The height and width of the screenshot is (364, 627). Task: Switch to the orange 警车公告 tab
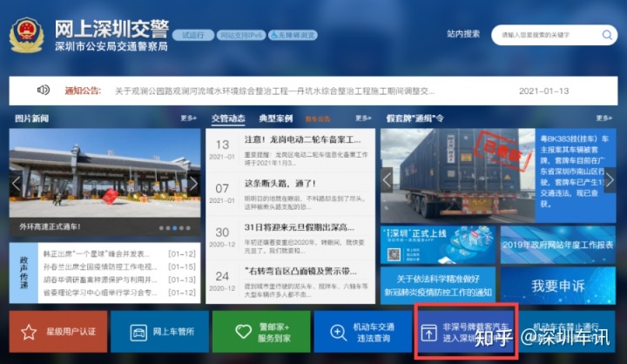point(318,118)
